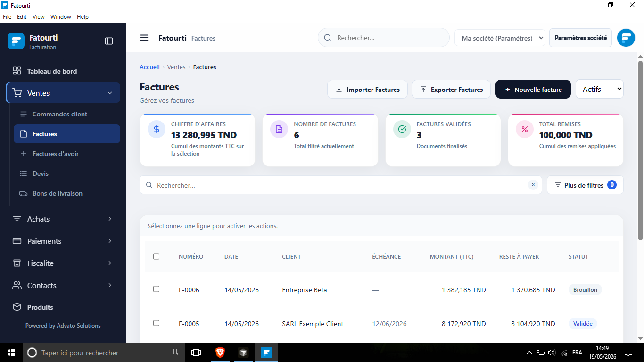
Task: Collapse the Ventes section chevron
Action: (x=110, y=93)
